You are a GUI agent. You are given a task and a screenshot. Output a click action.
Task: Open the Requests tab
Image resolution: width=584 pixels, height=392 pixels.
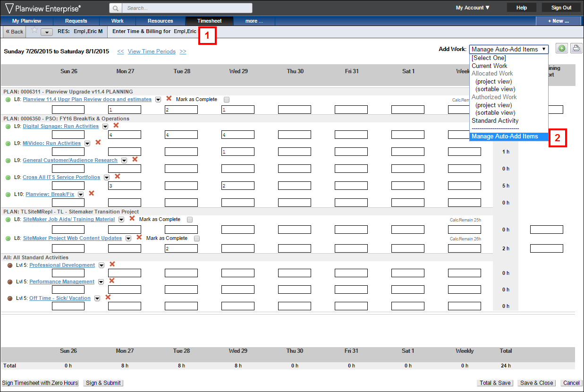click(76, 21)
